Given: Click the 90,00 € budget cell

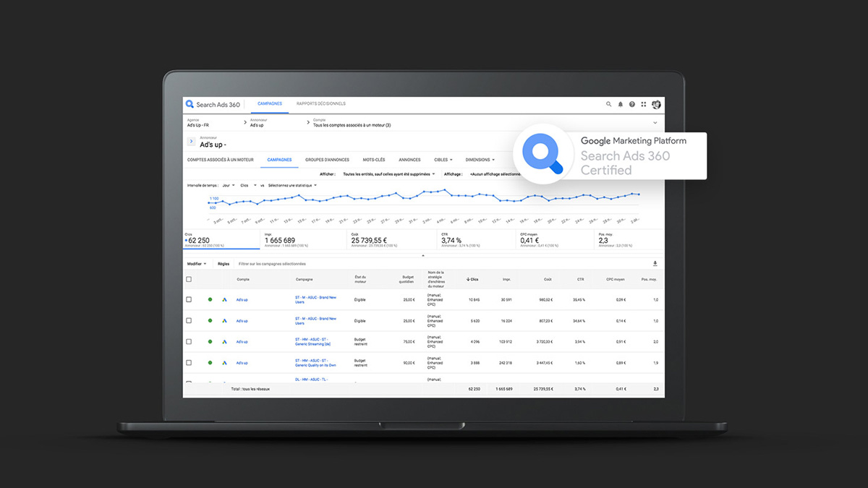Looking at the screenshot, I should pyautogui.click(x=409, y=363).
